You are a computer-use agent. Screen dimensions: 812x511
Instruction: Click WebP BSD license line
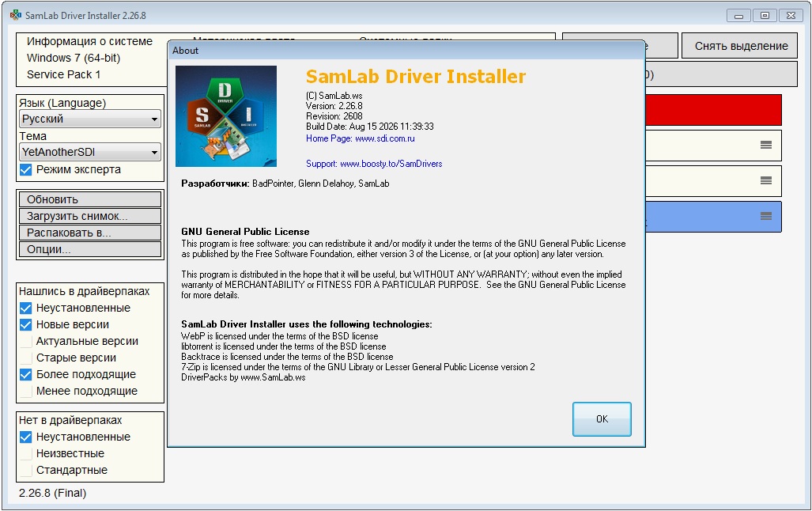click(x=280, y=336)
